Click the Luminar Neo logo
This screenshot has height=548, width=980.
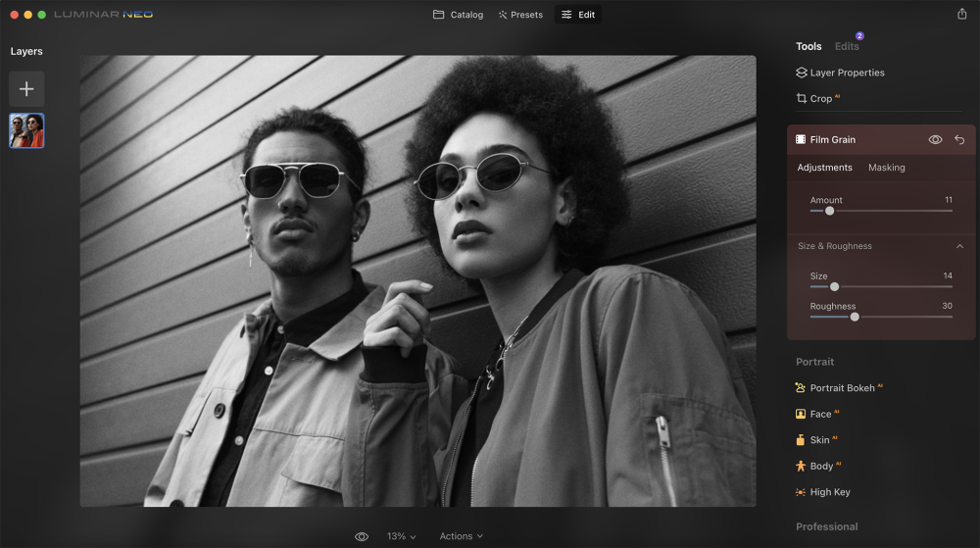(x=103, y=15)
